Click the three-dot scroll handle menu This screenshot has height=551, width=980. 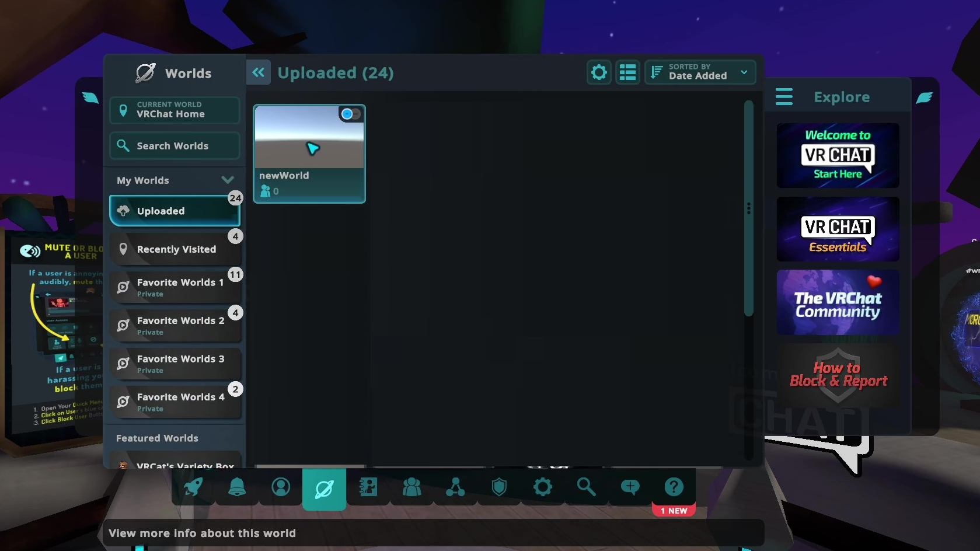pyautogui.click(x=749, y=208)
